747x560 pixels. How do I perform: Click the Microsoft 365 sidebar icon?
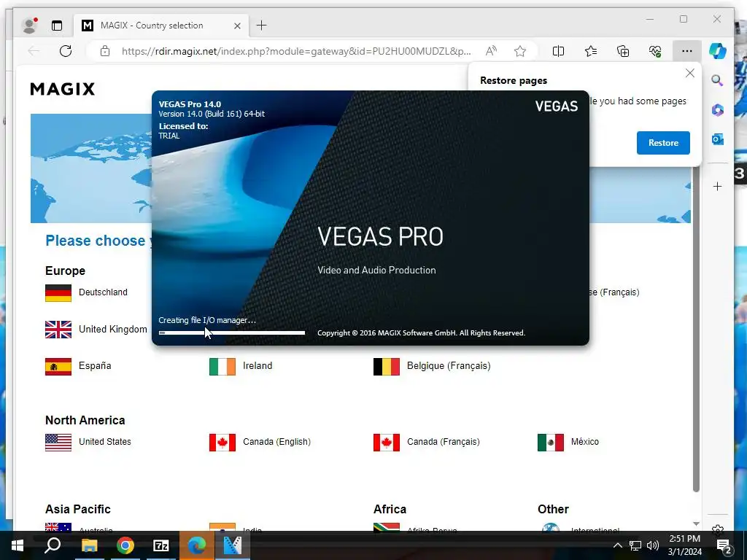(x=718, y=110)
